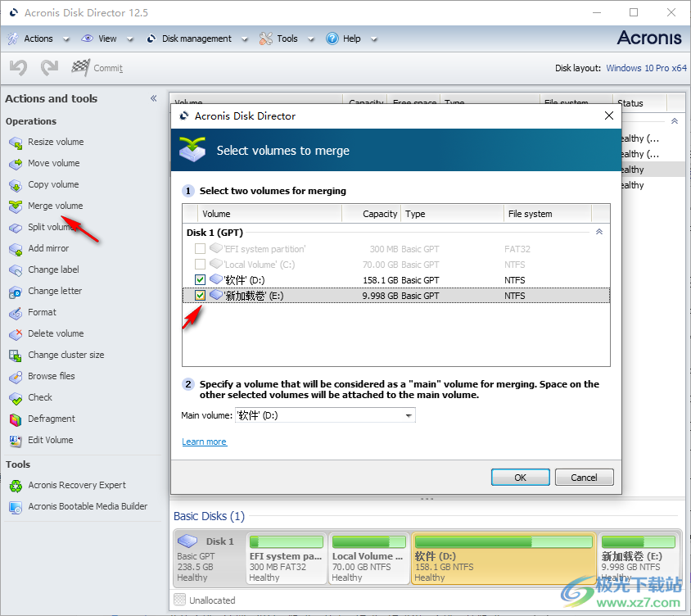Toggle the EFI system partition checkbox
The image size is (691, 616).
point(200,249)
